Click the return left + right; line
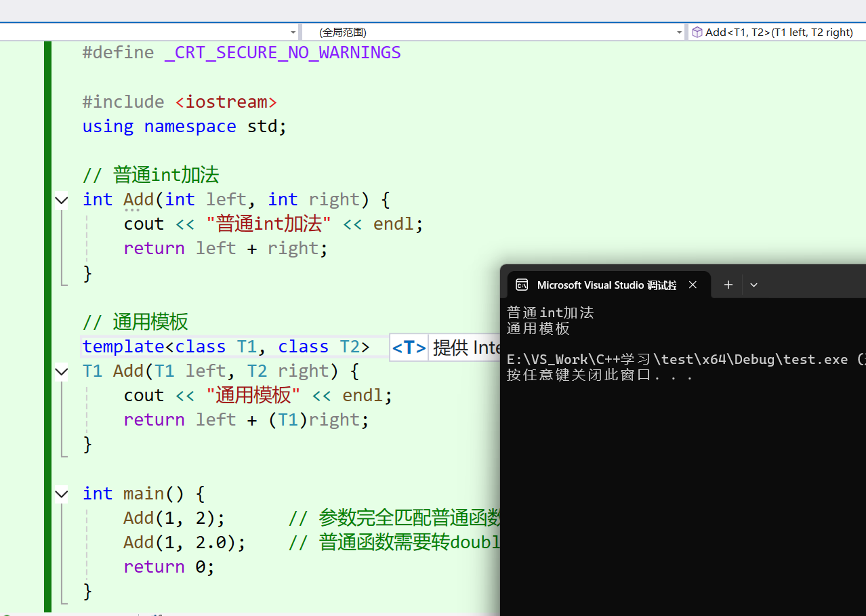 pyautogui.click(x=226, y=249)
